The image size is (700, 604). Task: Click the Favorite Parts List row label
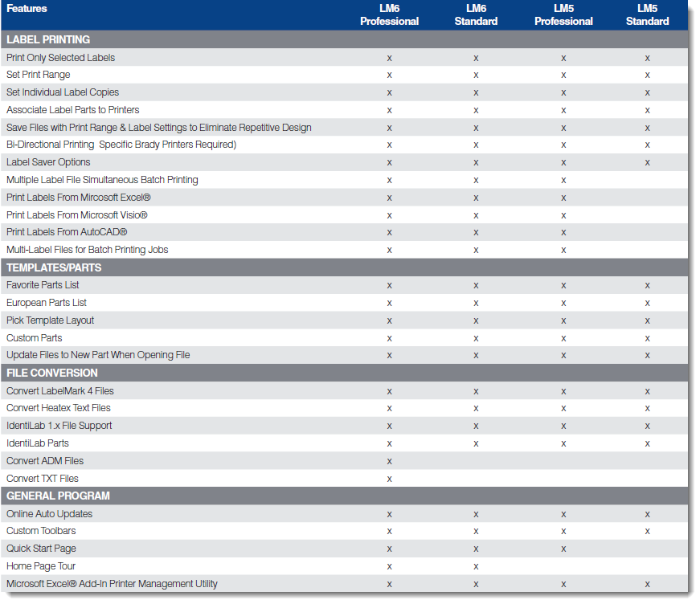pyautogui.click(x=43, y=285)
